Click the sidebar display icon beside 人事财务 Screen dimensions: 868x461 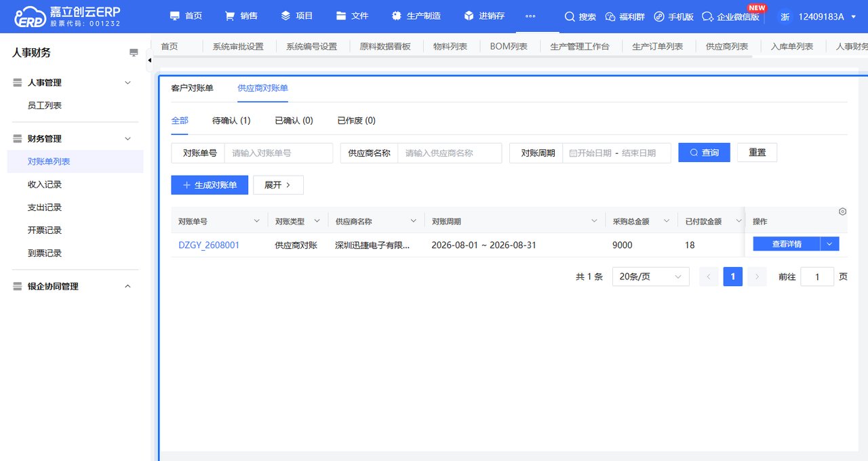[134, 52]
